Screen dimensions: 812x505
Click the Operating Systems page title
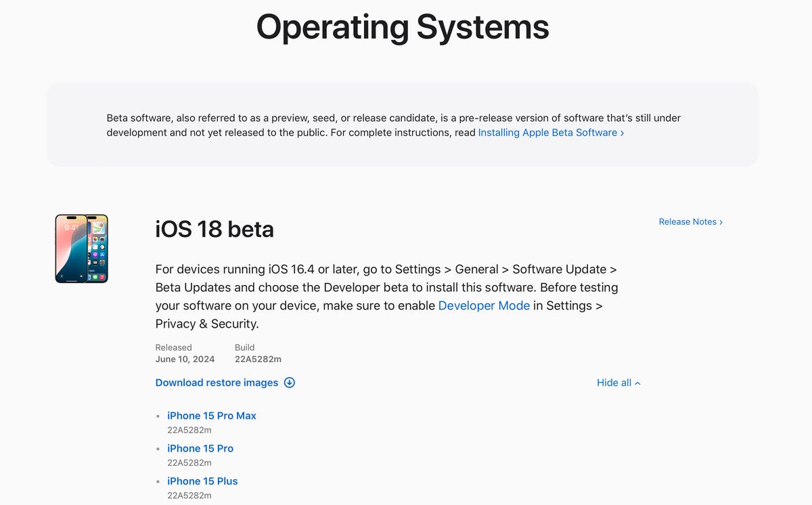click(403, 28)
